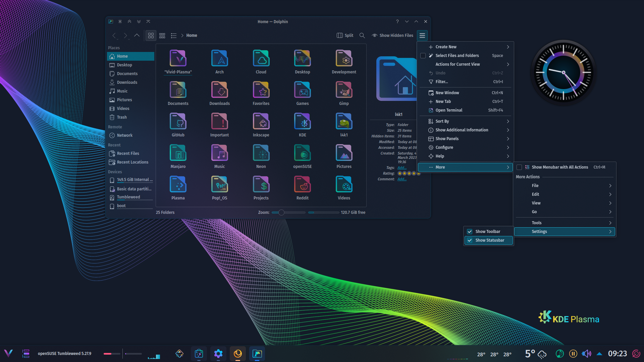Expand the Sort By submenu

(x=466, y=121)
